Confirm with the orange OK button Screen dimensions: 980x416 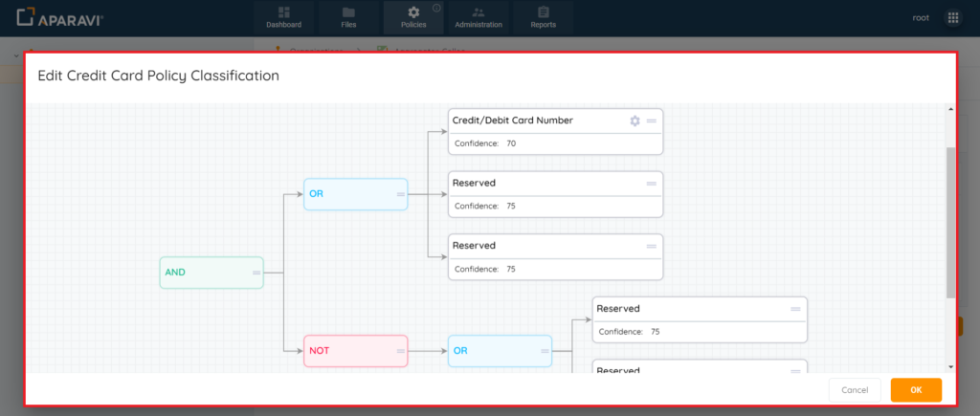coord(916,390)
